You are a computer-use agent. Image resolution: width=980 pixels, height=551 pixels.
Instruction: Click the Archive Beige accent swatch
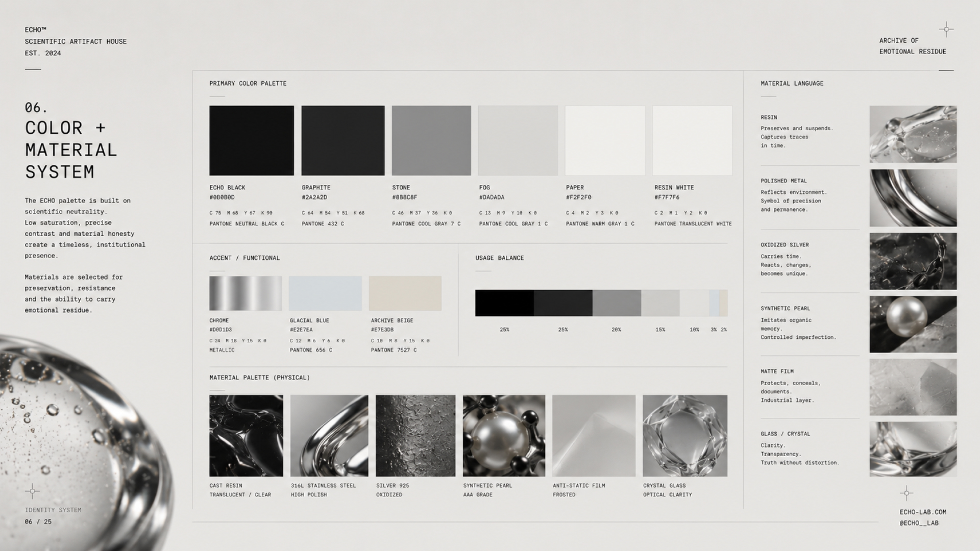[405, 293]
